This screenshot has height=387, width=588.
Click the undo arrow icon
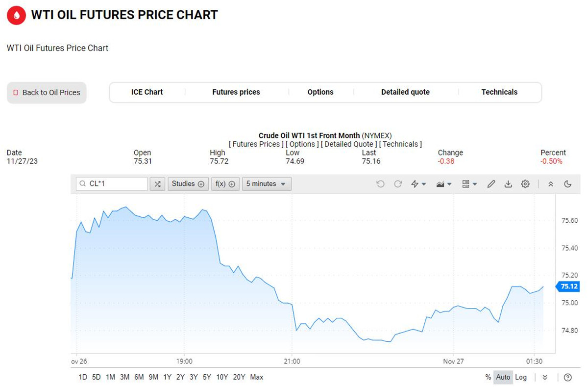(x=380, y=184)
